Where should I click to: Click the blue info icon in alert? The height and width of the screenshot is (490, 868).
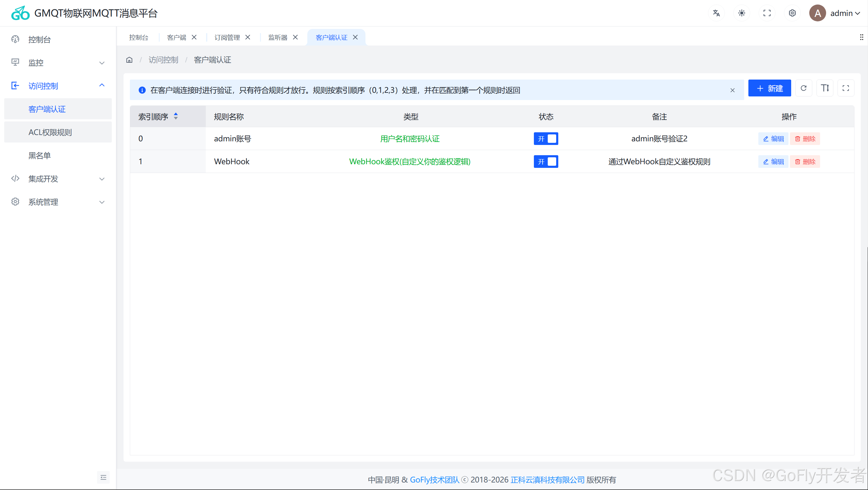pos(142,90)
